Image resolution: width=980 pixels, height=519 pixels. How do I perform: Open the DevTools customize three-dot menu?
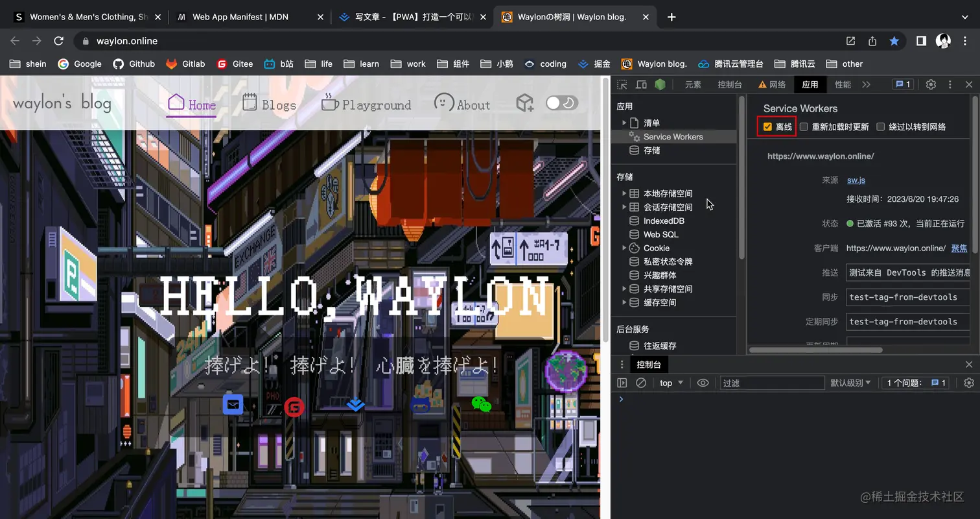[950, 84]
